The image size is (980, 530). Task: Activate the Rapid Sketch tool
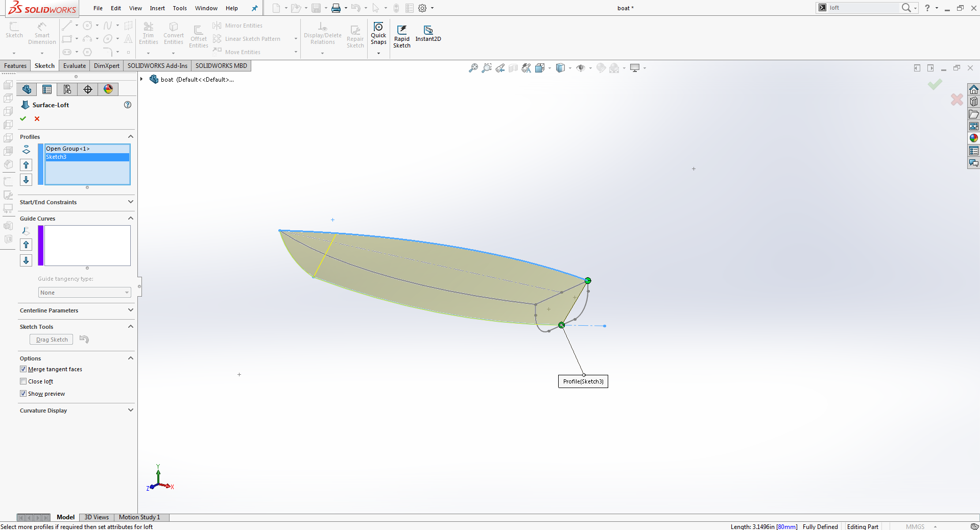pos(402,37)
